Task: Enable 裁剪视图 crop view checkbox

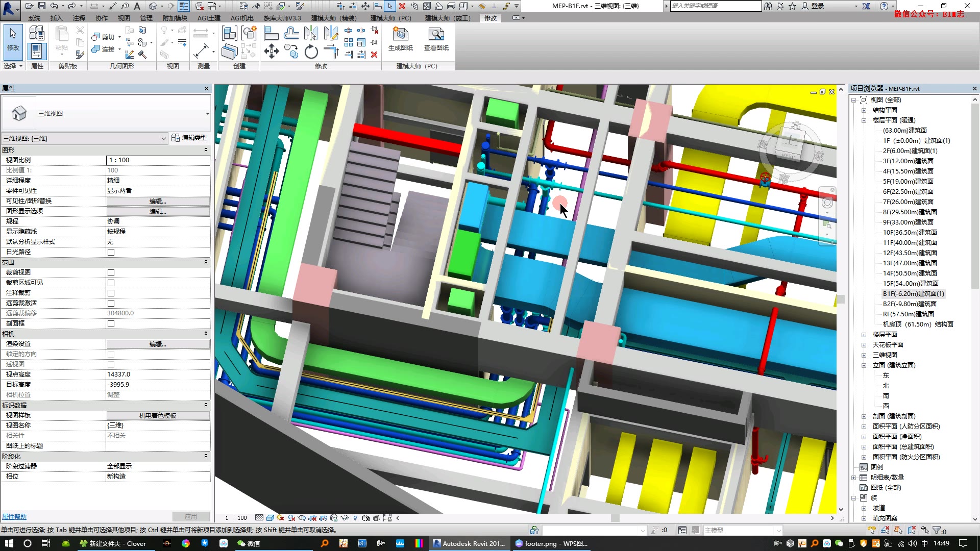Action: 111,272
